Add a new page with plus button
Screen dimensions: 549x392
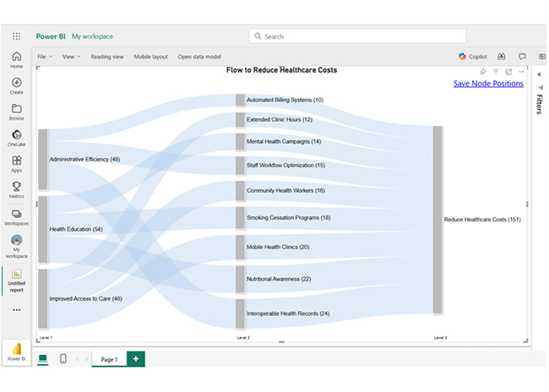point(135,359)
